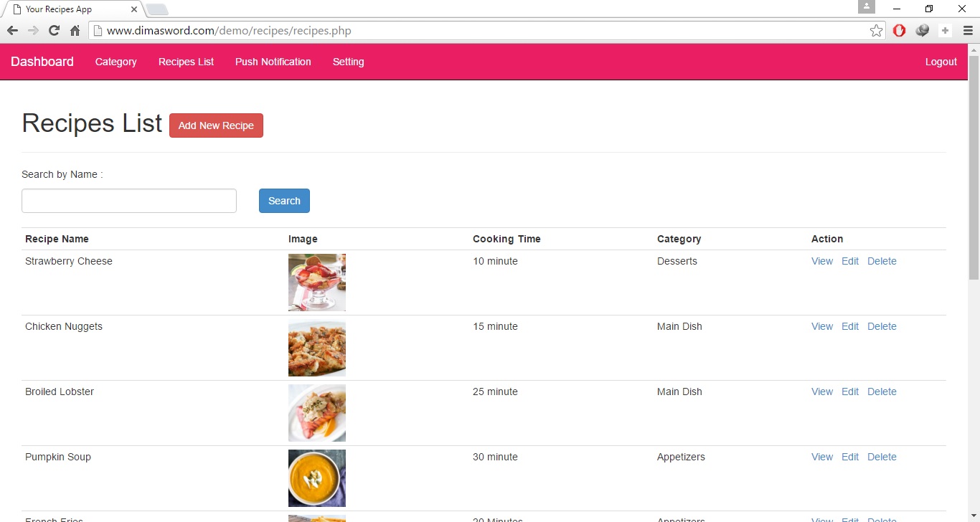
Task: Click the vertical page scrollbar
Action: (x=974, y=166)
